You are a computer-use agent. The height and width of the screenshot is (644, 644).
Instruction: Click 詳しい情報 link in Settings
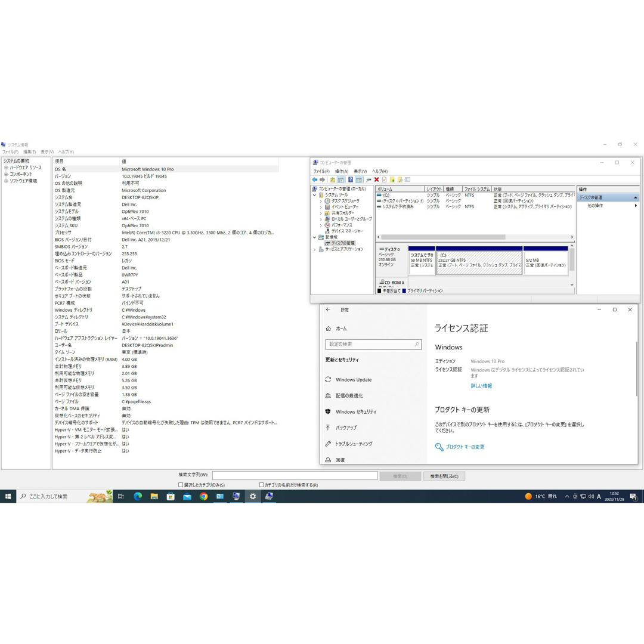pos(481,386)
